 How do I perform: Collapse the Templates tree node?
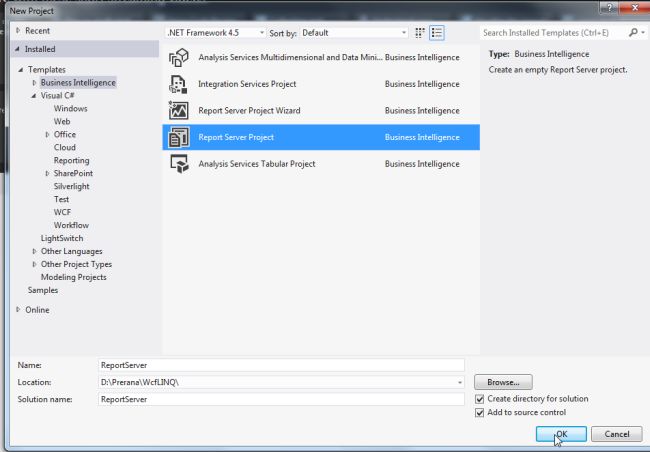pyautogui.click(x=20, y=70)
